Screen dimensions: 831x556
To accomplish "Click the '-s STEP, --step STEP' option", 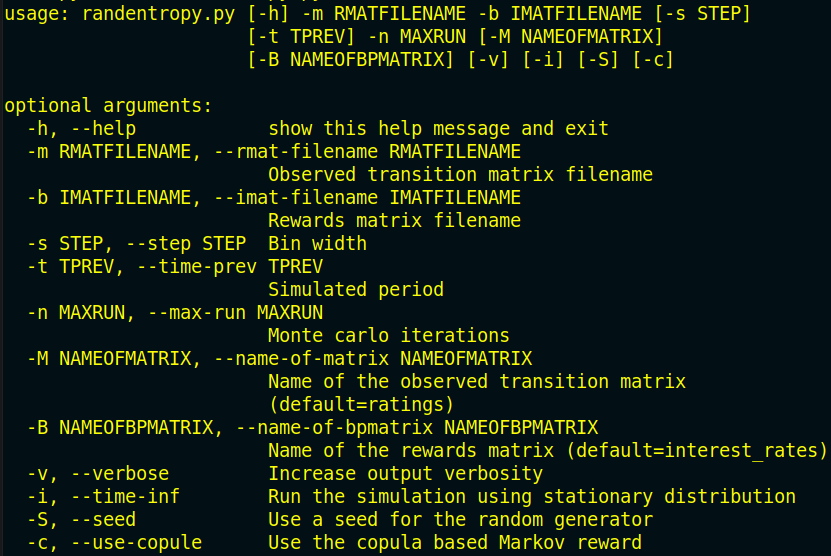I will click(137, 244).
